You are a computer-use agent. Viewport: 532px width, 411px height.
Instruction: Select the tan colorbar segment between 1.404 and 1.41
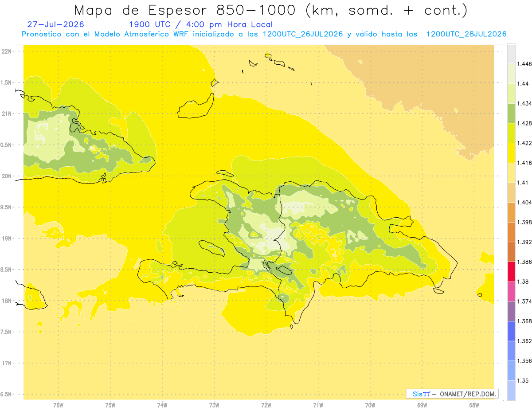(x=511, y=192)
